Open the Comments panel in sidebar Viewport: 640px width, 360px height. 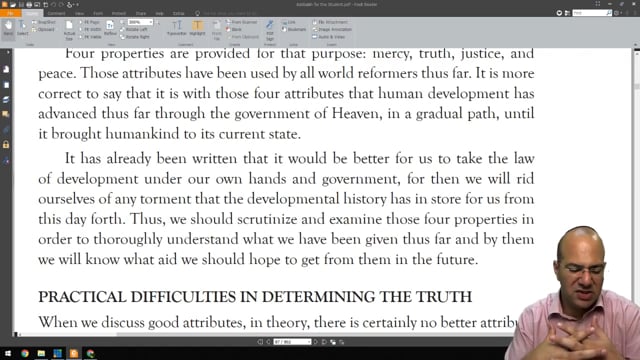(x=6, y=114)
